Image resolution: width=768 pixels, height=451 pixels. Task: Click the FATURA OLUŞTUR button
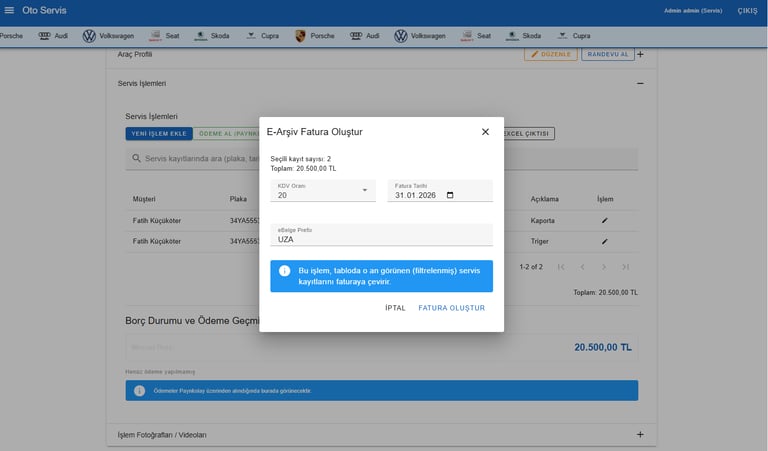pyautogui.click(x=452, y=308)
